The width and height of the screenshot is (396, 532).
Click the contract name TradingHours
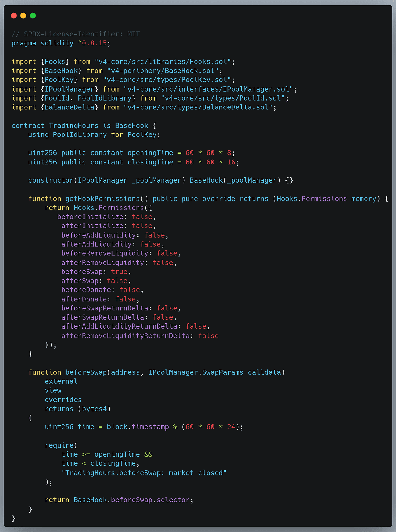(74, 126)
